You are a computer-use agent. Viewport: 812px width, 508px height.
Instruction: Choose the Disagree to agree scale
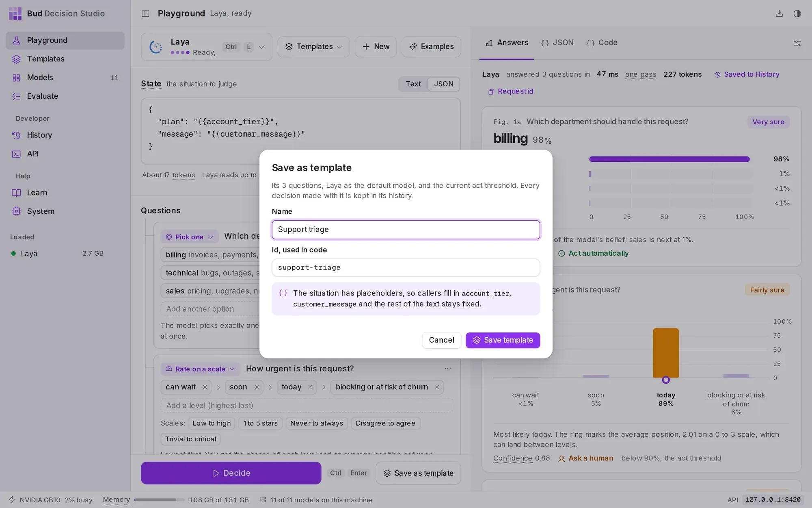coord(385,423)
